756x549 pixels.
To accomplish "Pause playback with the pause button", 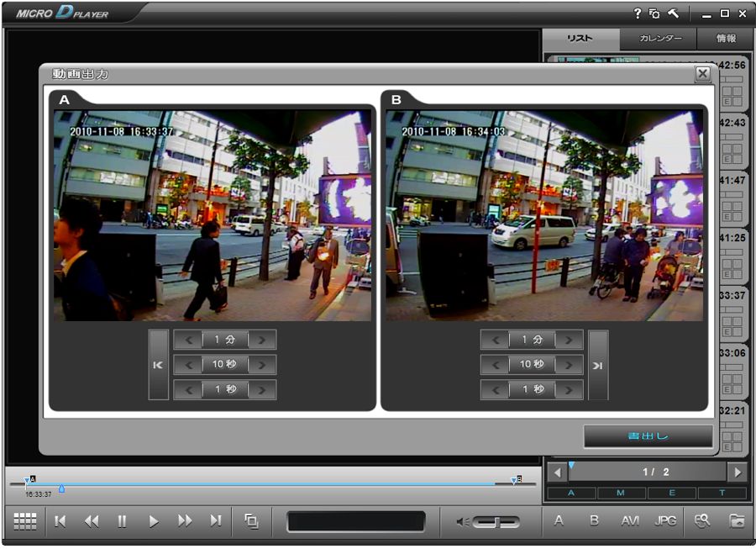I will point(122,521).
